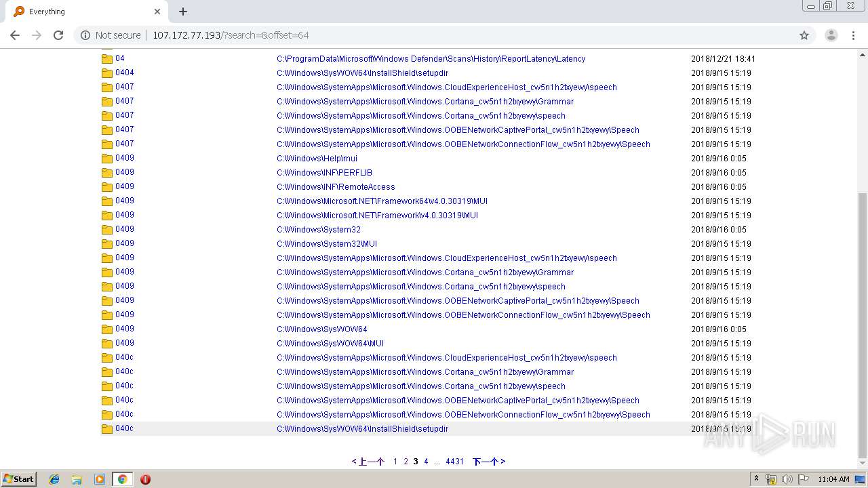Open the Windows Start menu
The image size is (868, 488).
(x=18, y=479)
